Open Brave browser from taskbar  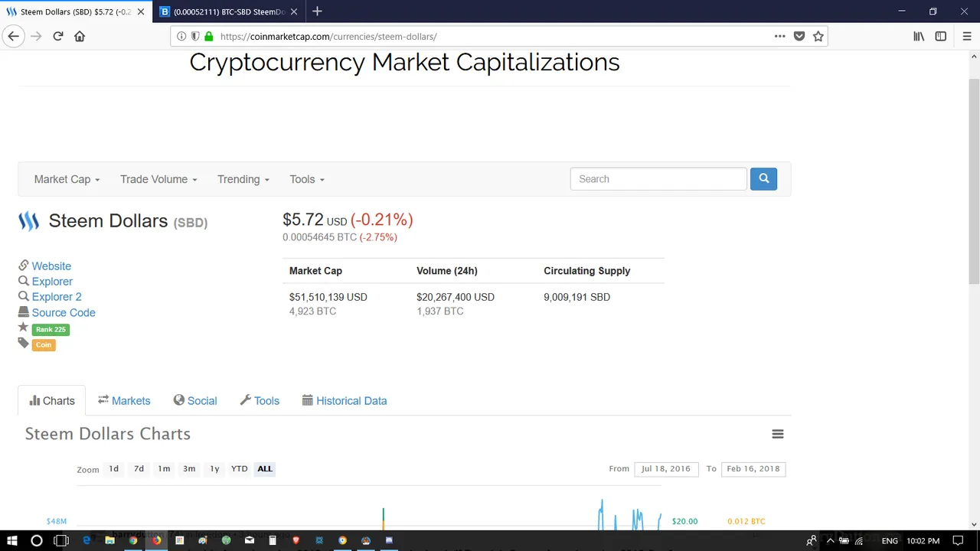point(296,540)
